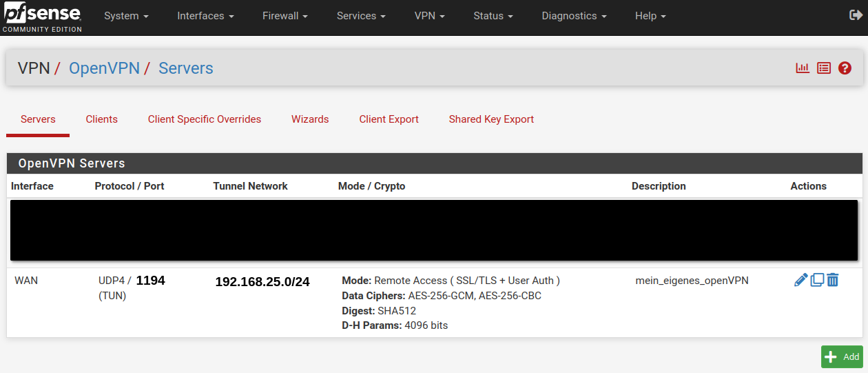Edit the mein_eigenes_openVPN server pencil icon
The image size is (868, 373).
[800, 280]
